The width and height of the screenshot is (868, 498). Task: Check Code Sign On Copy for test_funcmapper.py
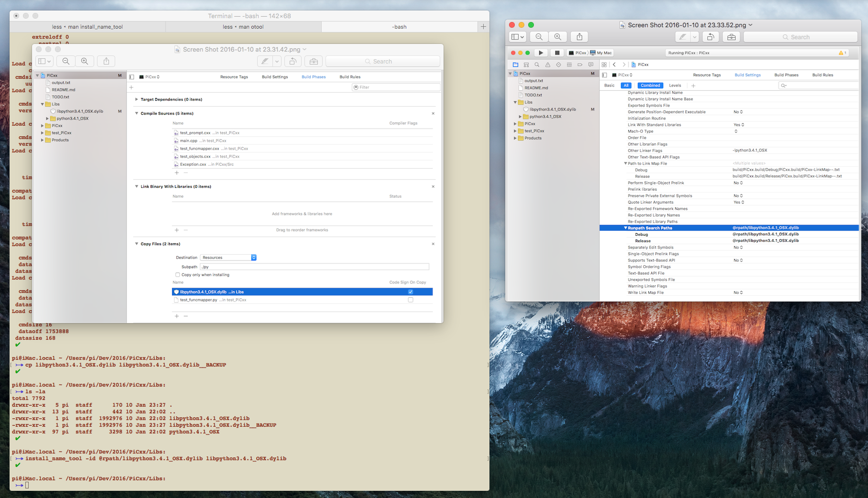pyautogui.click(x=411, y=300)
